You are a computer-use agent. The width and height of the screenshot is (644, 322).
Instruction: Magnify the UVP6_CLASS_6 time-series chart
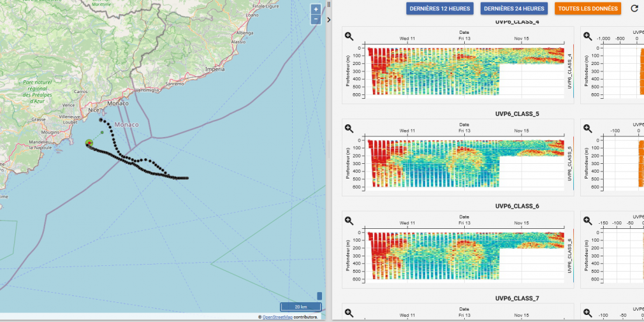(349, 221)
